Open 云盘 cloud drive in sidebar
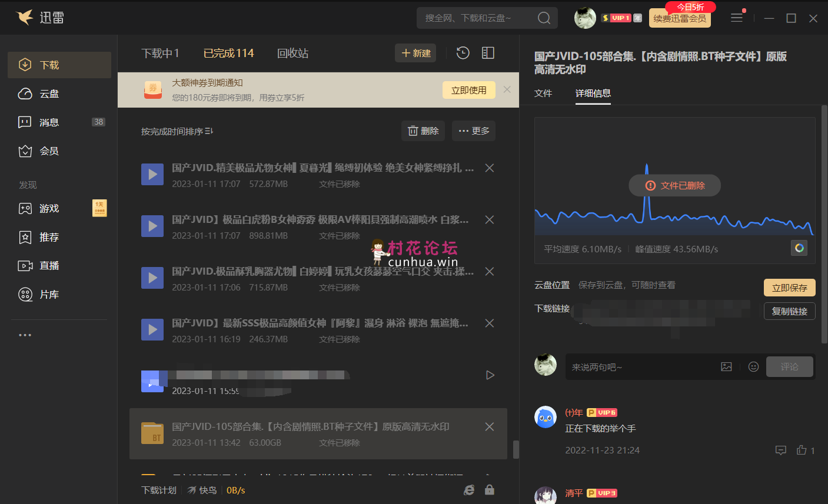Screen dimensions: 828x504 point(59,94)
